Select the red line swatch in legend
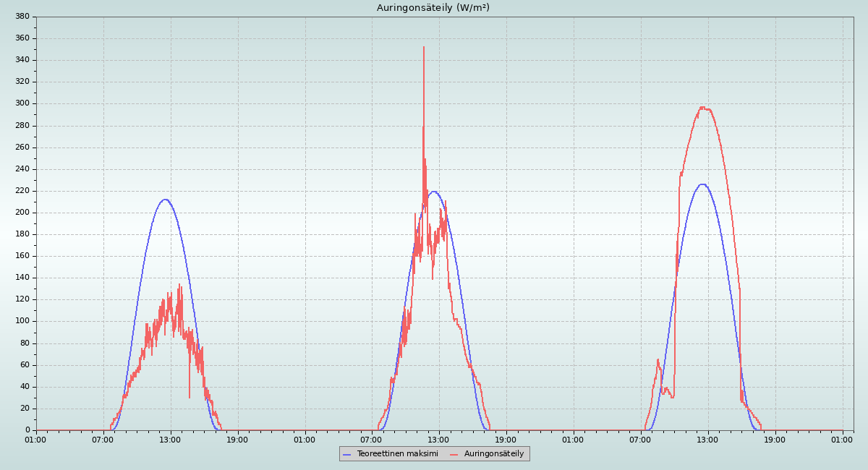The width and height of the screenshot is (868, 470). click(454, 454)
